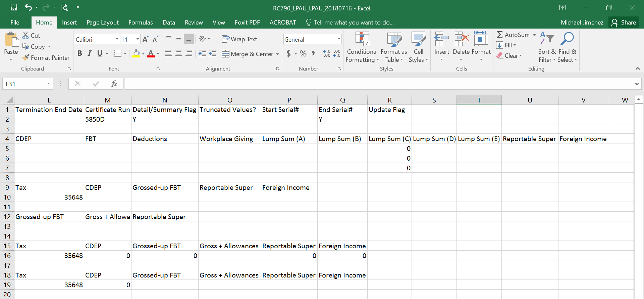The width and height of the screenshot is (644, 299).
Task: Apply the yellow fill color swatch
Action: [136, 53]
